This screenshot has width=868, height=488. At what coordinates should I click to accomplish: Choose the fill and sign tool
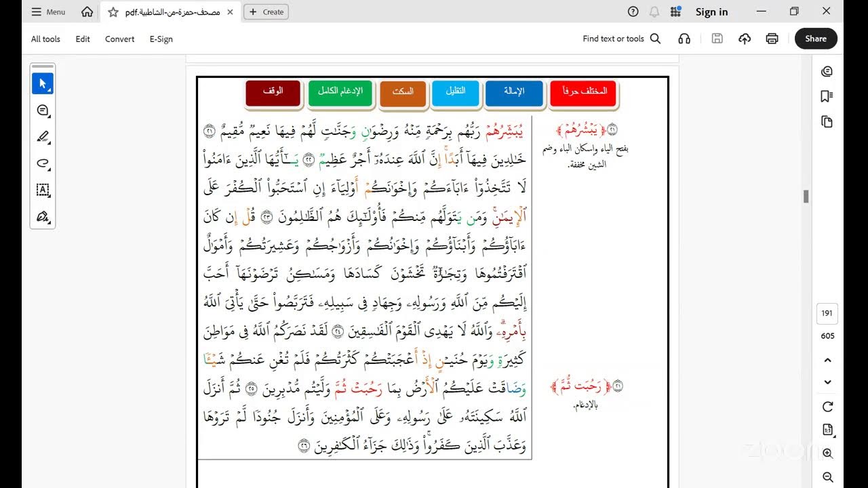coord(43,217)
